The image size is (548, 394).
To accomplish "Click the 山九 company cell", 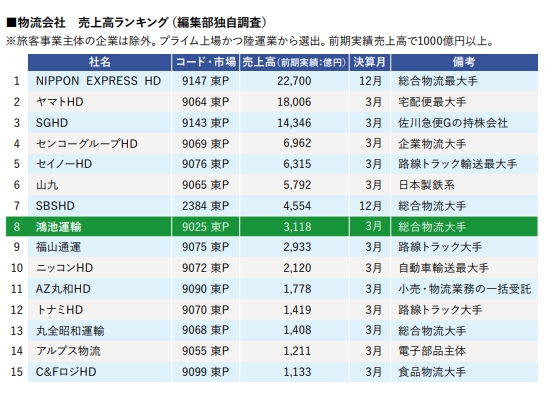I will [x=100, y=185].
